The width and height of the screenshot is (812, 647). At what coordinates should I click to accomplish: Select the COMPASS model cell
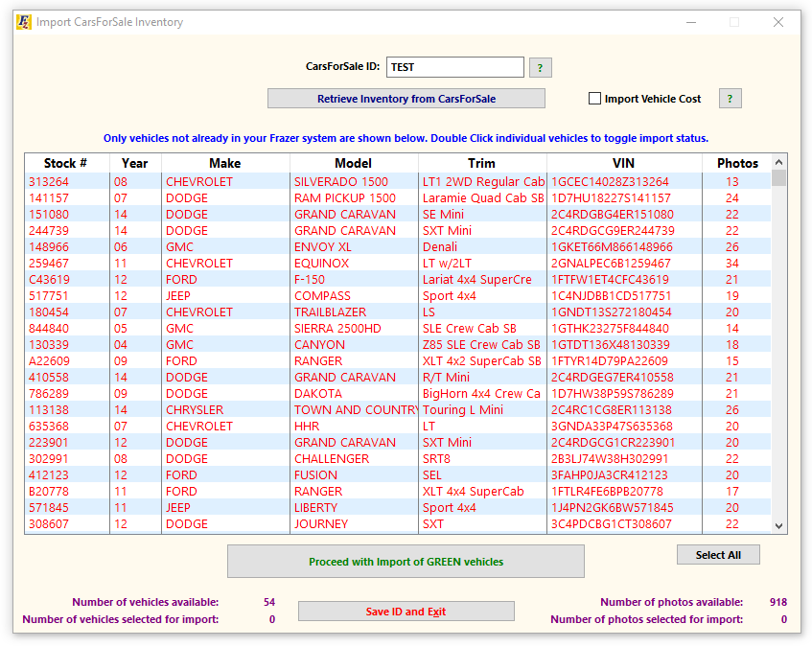click(322, 296)
